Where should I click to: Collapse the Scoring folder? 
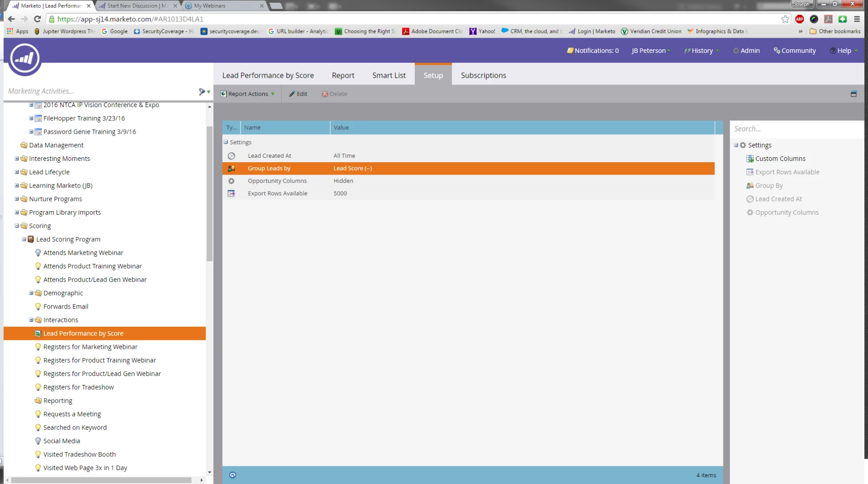17,226
